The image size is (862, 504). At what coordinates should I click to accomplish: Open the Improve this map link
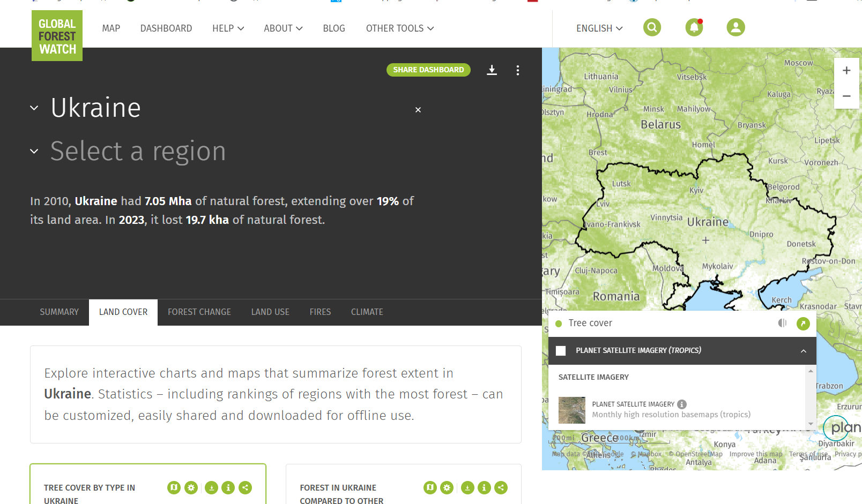coord(756,454)
